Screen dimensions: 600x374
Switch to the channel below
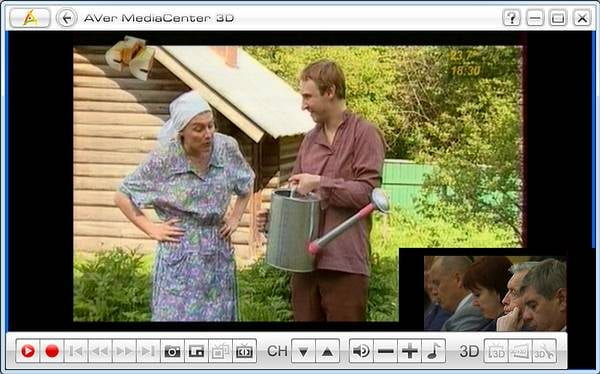tap(303, 351)
